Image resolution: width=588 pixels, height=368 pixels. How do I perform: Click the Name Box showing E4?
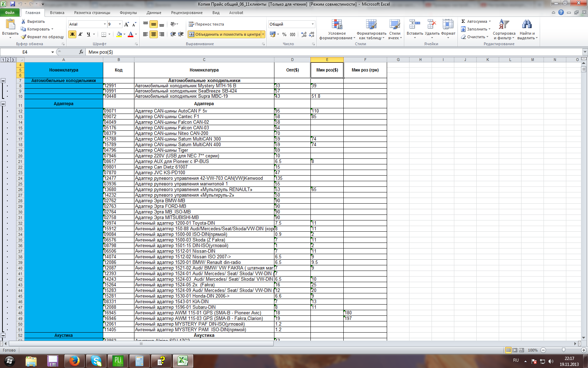[x=25, y=52]
